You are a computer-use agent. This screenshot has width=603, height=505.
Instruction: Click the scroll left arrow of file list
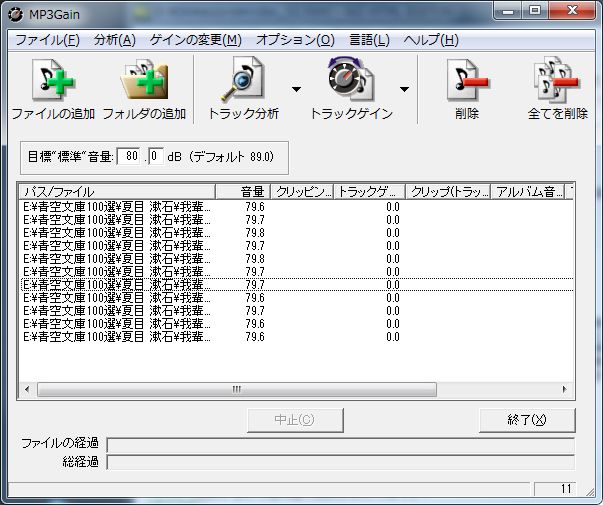click(27, 389)
